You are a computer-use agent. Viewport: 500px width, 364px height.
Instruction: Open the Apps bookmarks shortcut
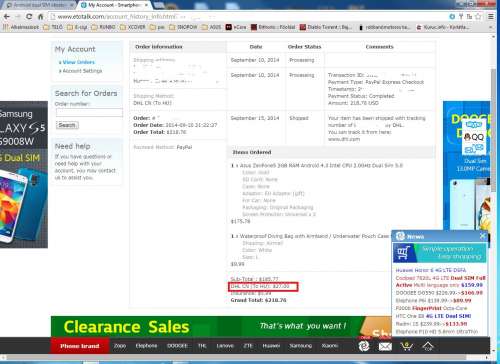point(20,27)
